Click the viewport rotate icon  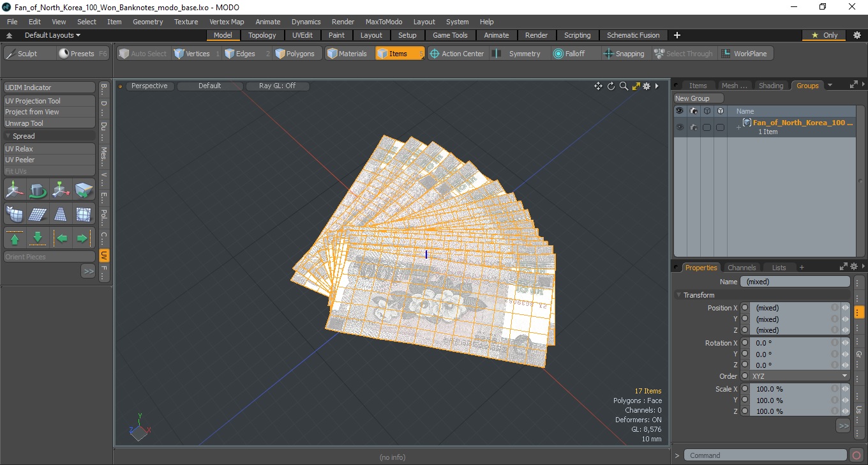[611, 86]
